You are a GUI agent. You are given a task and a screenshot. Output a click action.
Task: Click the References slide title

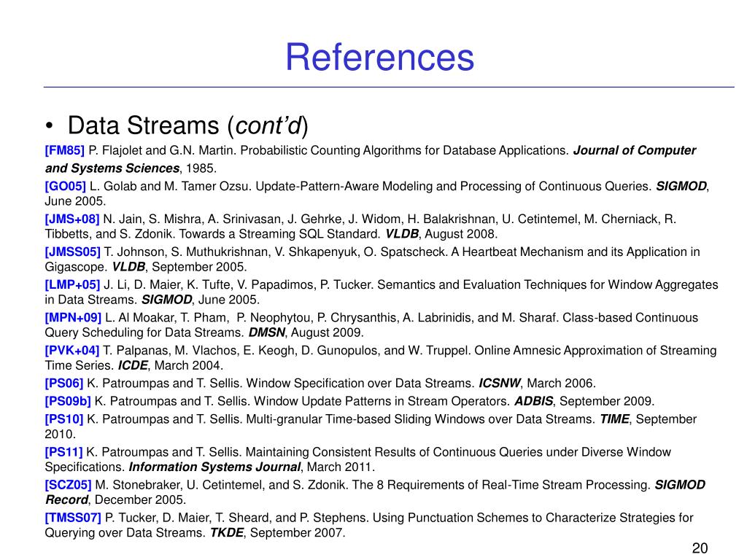click(379, 57)
